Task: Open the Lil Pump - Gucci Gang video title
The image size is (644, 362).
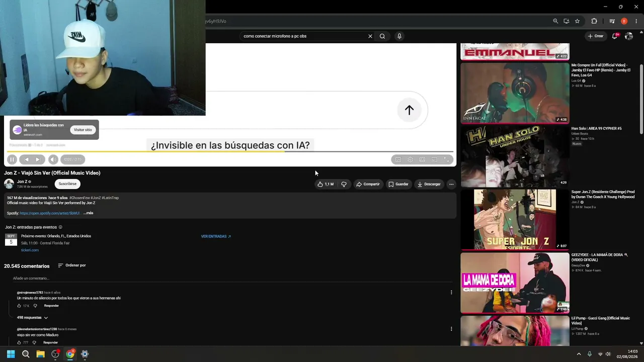Action: tap(601, 320)
